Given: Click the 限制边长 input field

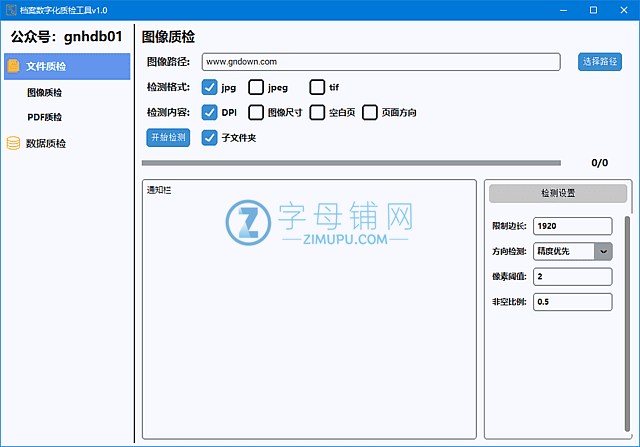Looking at the screenshot, I should pos(572,226).
